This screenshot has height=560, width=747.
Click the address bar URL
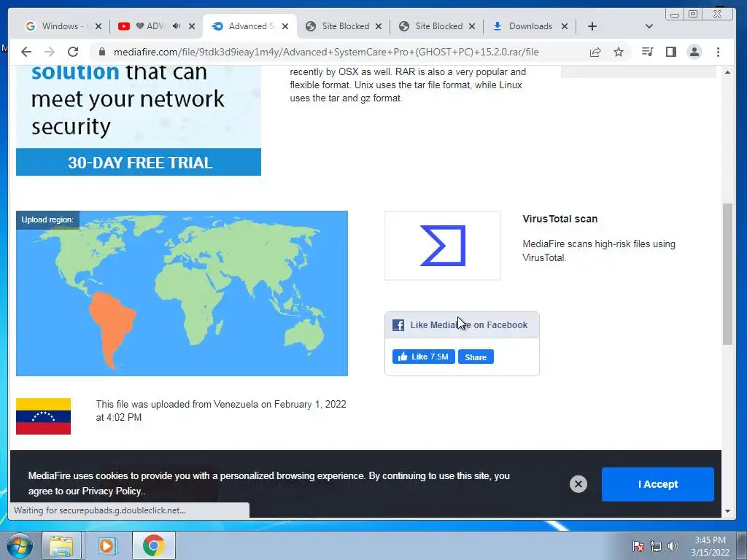[x=326, y=52]
